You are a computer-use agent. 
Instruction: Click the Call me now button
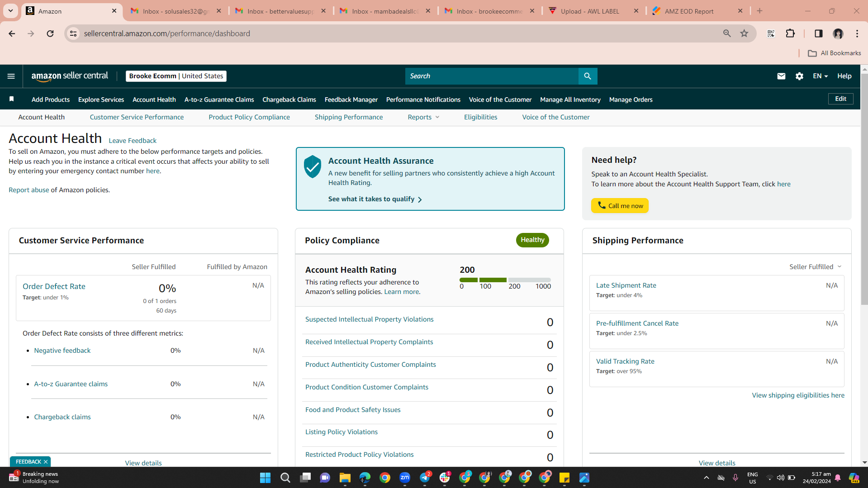tap(620, 206)
